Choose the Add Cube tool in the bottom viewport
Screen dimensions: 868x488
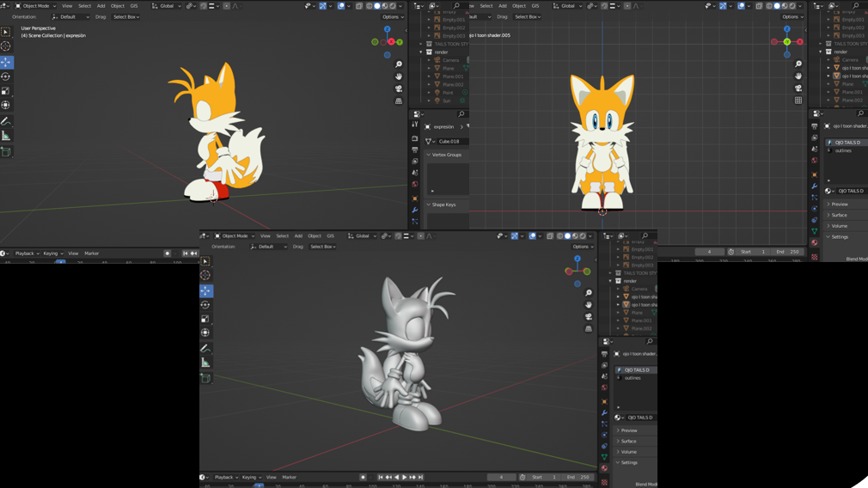point(205,378)
